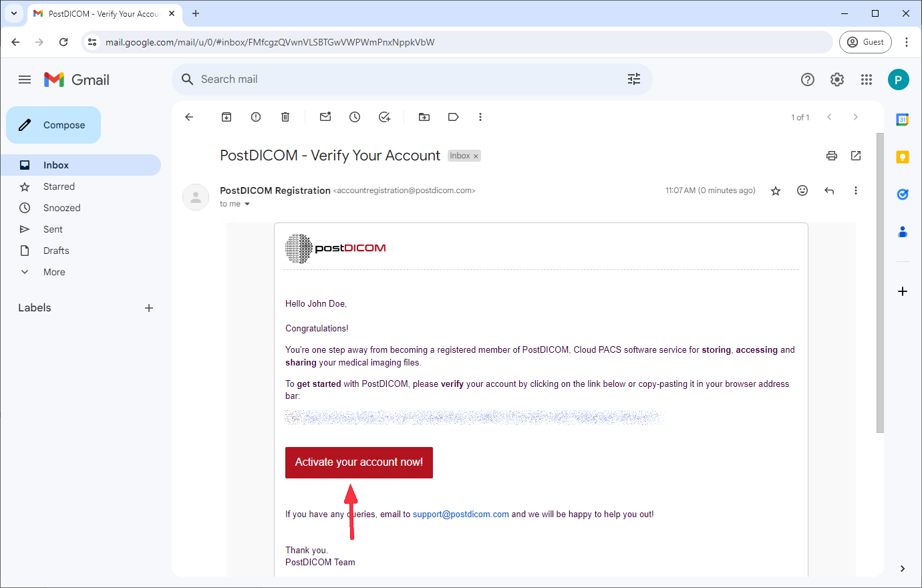Open advanced search filters
Viewport: 922px width, 588px height.
coord(633,79)
